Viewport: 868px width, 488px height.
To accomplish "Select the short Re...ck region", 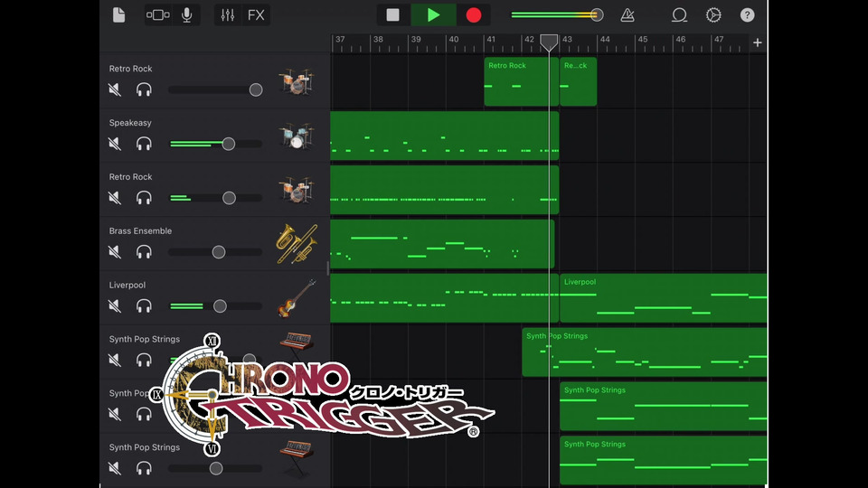I will (578, 82).
